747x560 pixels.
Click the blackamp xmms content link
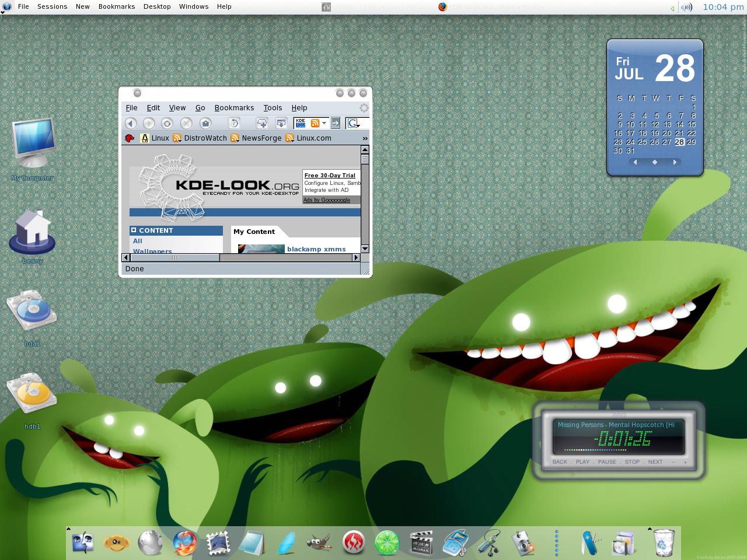tap(316, 249)
